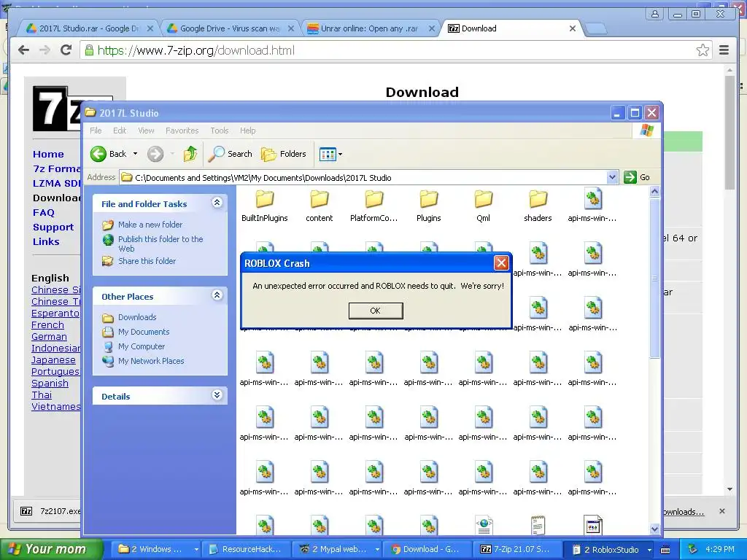The height and width of the screenshot is (560, 747).
Task: Open Downloads under Other Places
Action: (x=137, y=317)
